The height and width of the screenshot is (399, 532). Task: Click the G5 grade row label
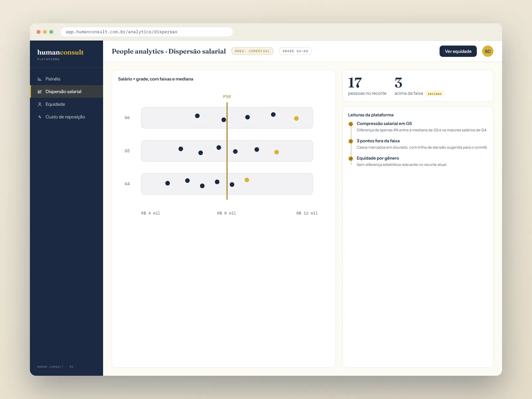(127, 151)
